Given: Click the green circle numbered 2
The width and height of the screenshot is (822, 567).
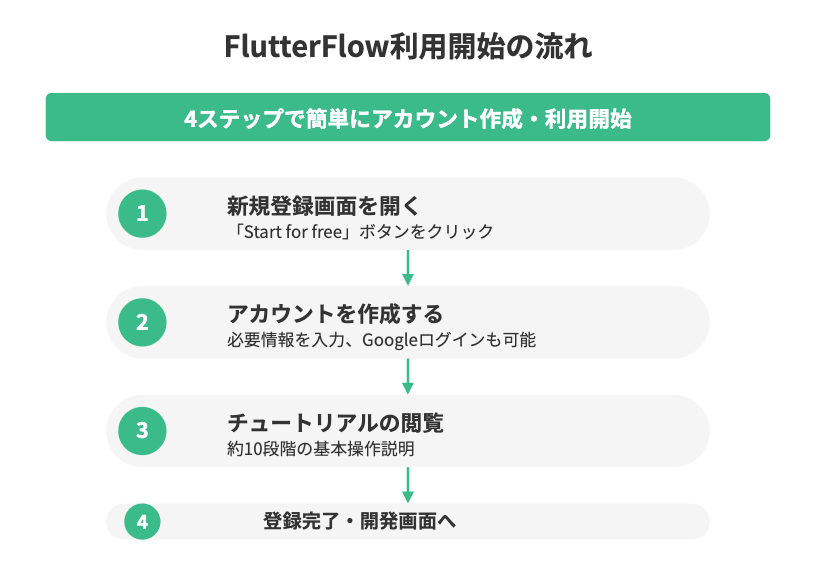Looking at the screenshot, I should click(142, 322).
